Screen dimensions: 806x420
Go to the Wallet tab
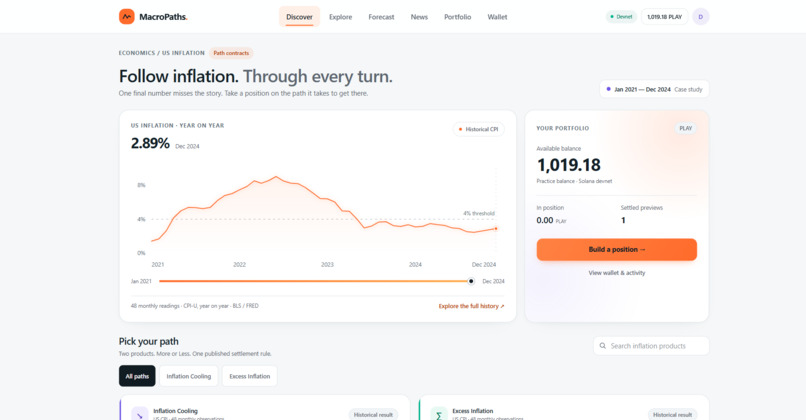[x=497, y=17]
